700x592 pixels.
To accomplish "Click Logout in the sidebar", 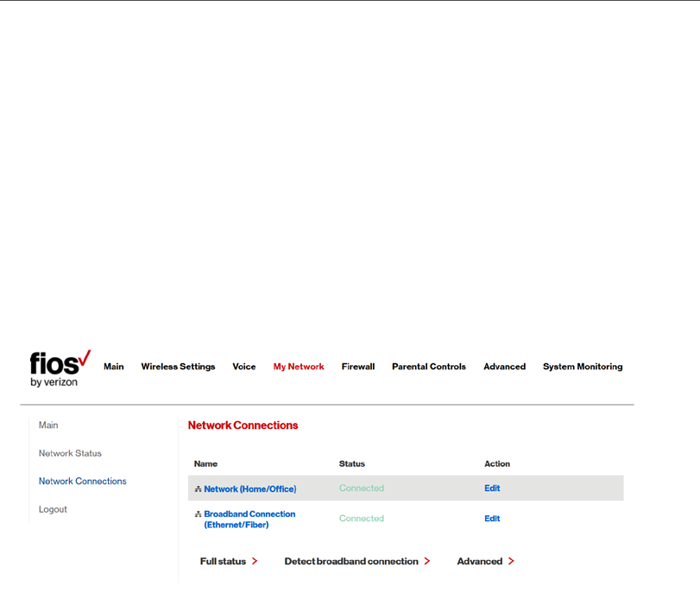I will tap(53, 509).
